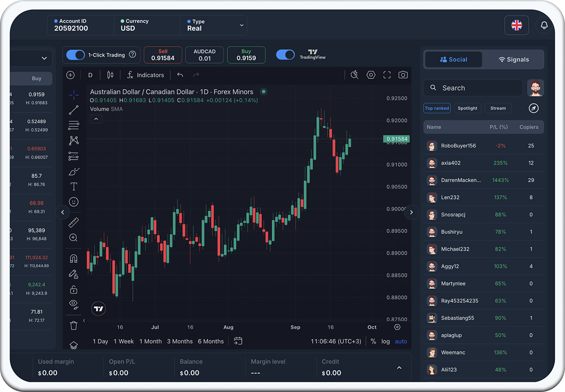565x392 pixels.
Task: Click the magnet mode icon
Action: pos(73,258)
